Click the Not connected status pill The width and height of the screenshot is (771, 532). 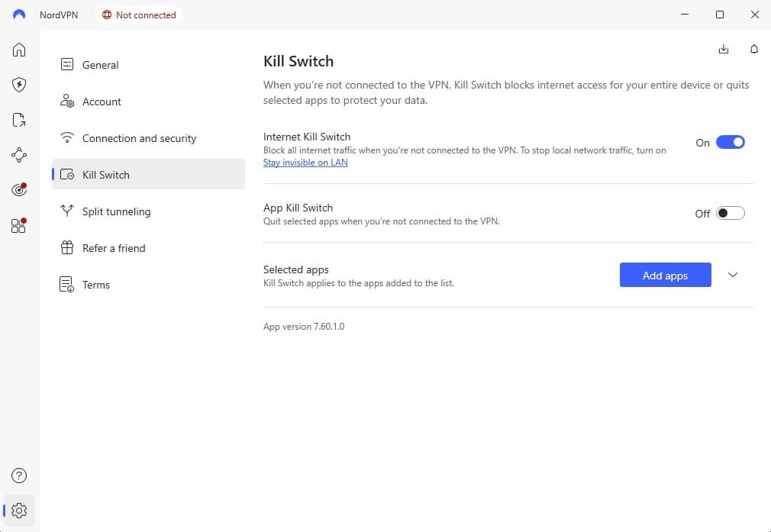(x=138, y=15)
